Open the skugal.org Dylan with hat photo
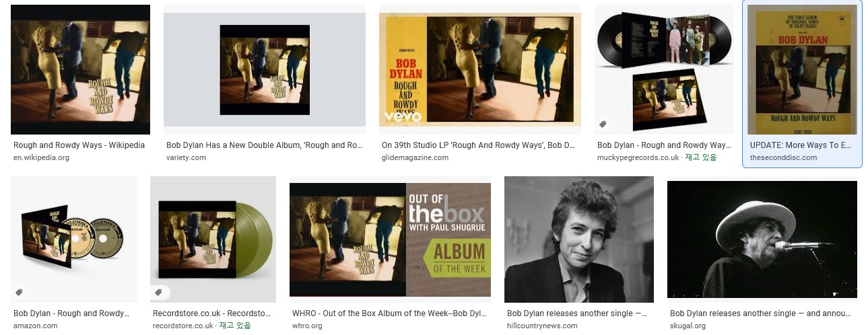The image size is (868, 335). [762, 239]
